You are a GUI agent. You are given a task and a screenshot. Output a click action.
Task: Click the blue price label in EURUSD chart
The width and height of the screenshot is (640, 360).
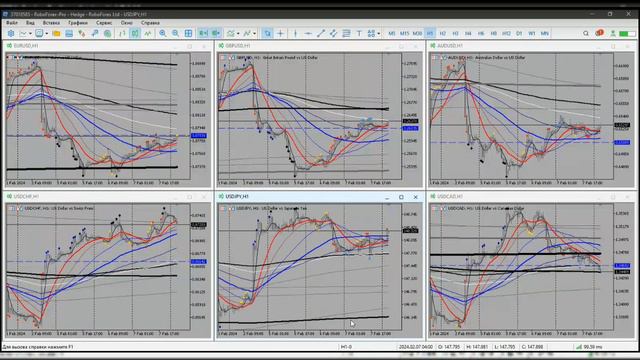[199, 136]
